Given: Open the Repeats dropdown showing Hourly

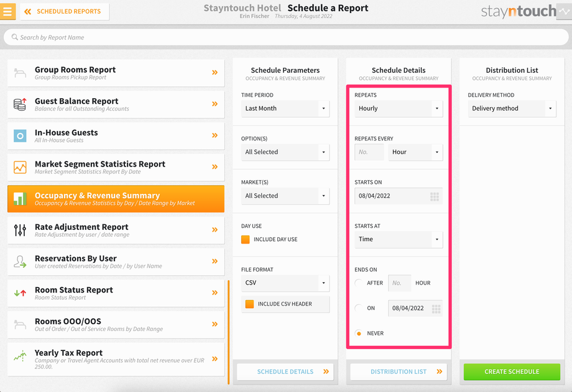Looking at the screenshot, I should coord(399,109).
